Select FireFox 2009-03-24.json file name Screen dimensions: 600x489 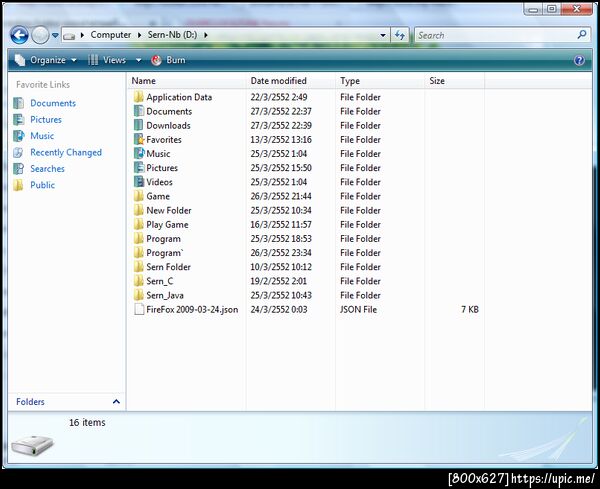coord(192,310)
